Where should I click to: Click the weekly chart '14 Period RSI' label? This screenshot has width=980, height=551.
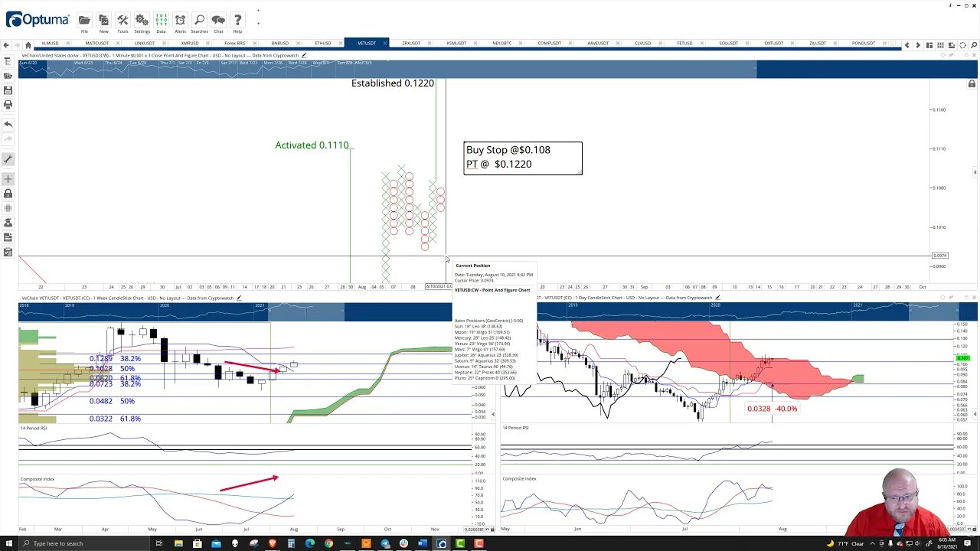click(x=34, y=428)
